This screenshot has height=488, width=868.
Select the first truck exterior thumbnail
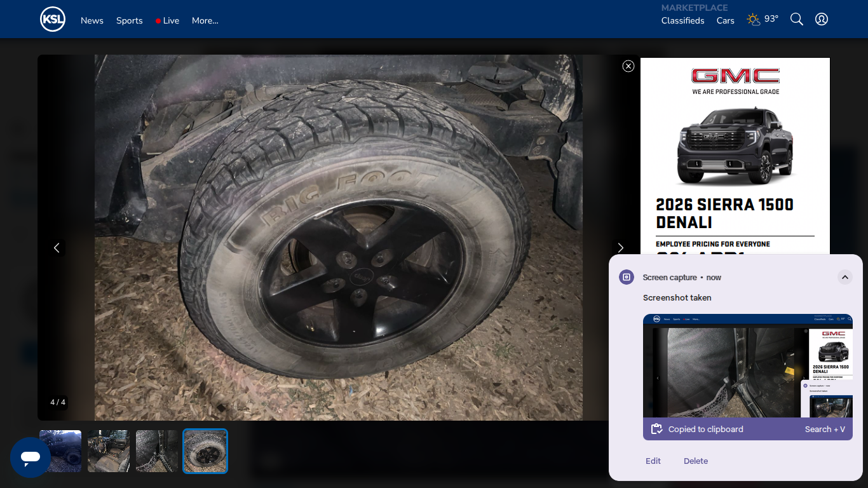(x=60, y=451)
